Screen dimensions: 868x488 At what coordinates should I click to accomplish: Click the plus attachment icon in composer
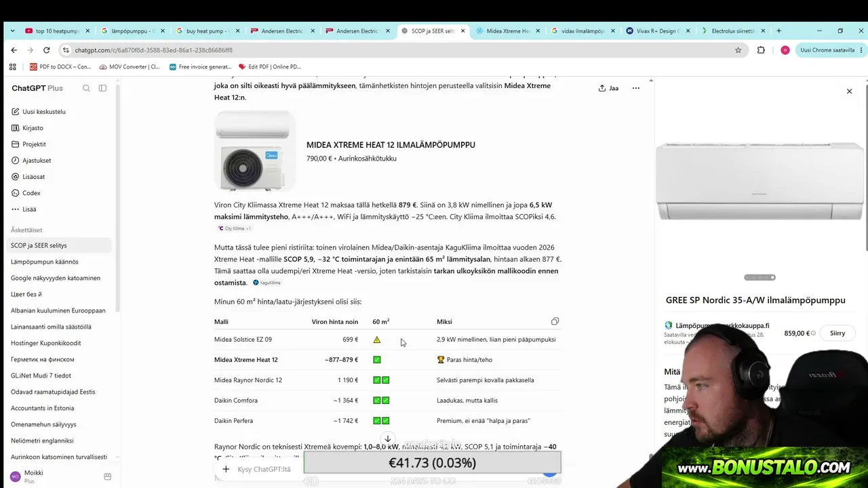coord(226,469)
